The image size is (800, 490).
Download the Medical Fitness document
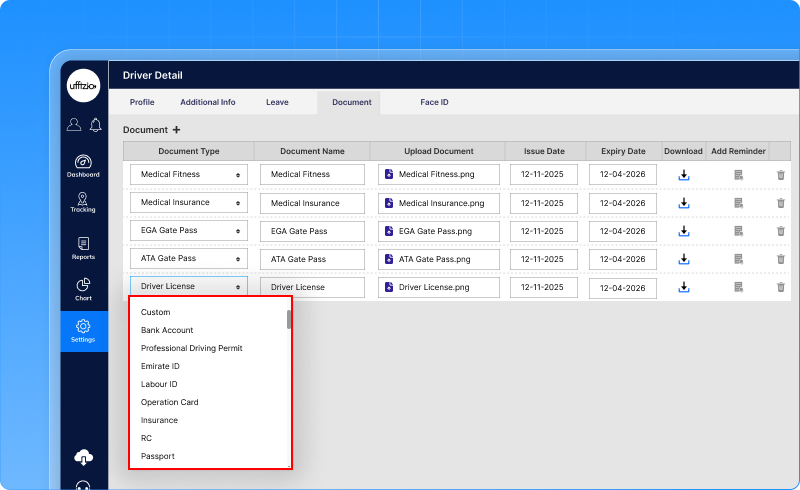coord(684,174)
